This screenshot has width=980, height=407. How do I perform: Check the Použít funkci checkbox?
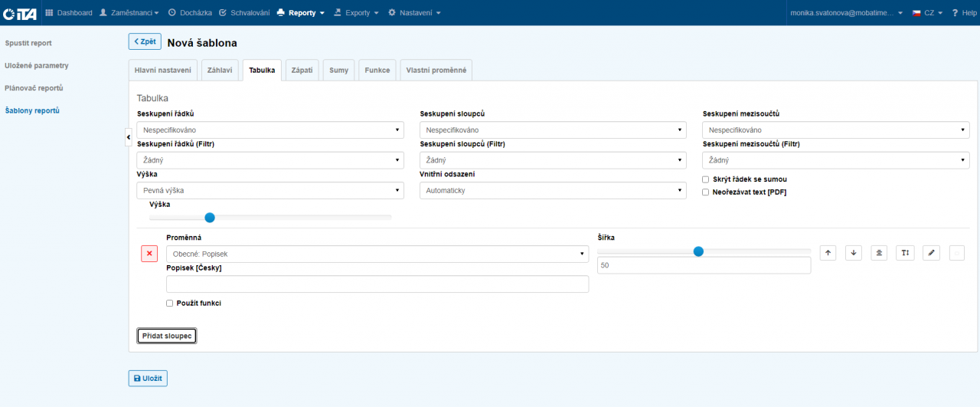170,304
